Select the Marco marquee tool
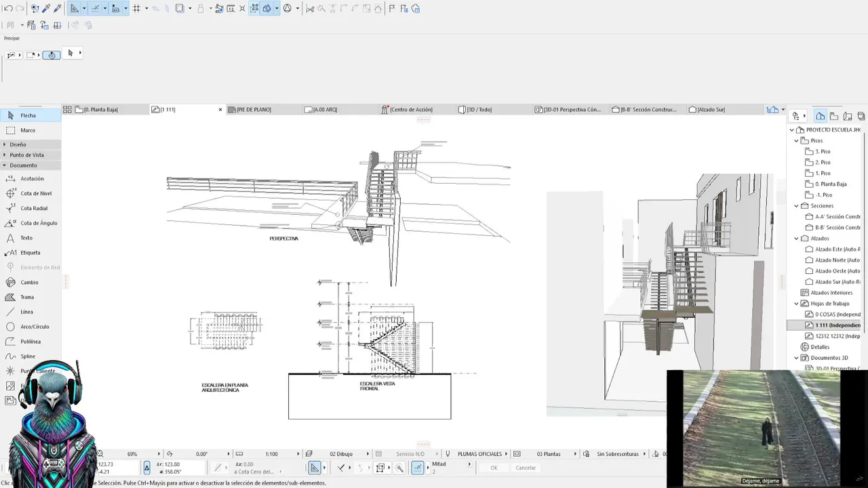 (31, 130)
